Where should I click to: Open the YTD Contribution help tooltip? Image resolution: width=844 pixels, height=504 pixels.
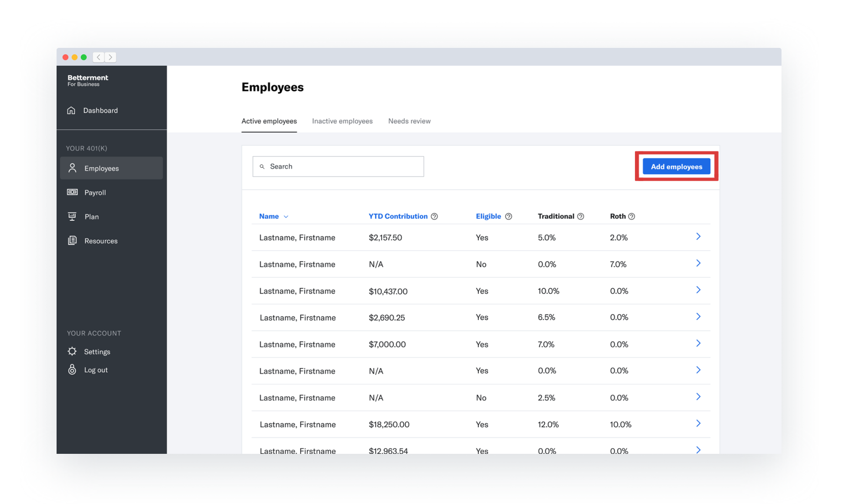tap(434, 216)
